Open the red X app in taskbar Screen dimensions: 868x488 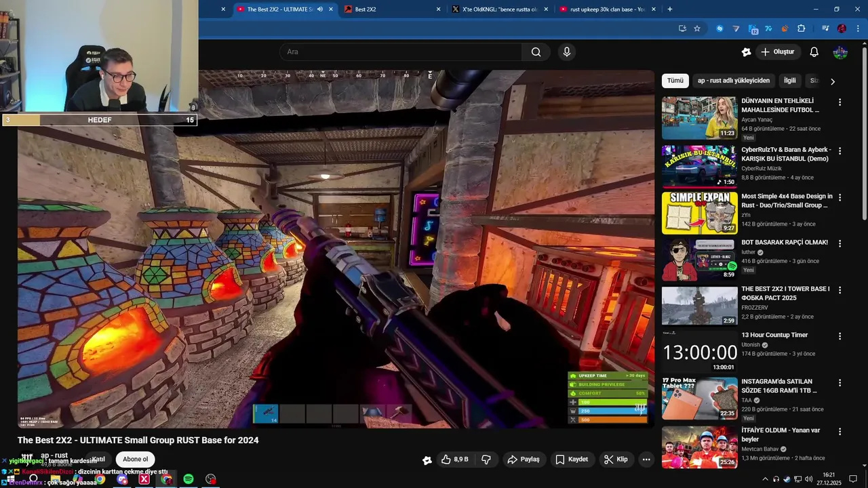(144, 479)
